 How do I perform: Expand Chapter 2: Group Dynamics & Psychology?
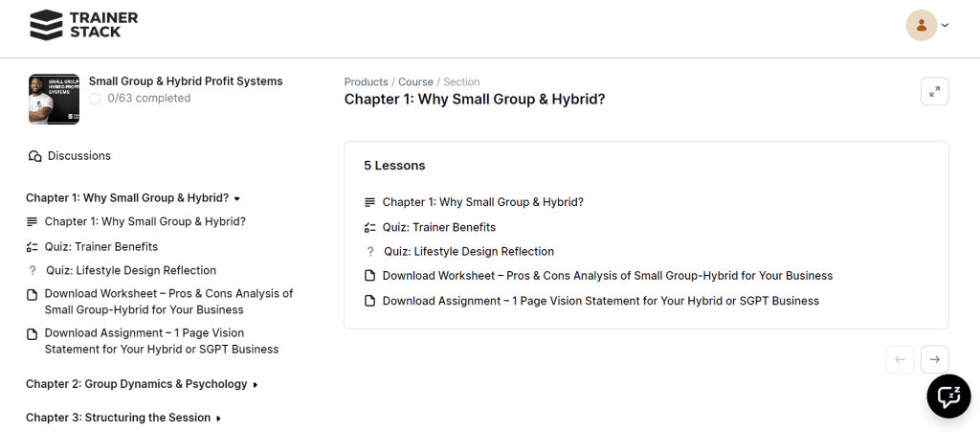[142, 384]
